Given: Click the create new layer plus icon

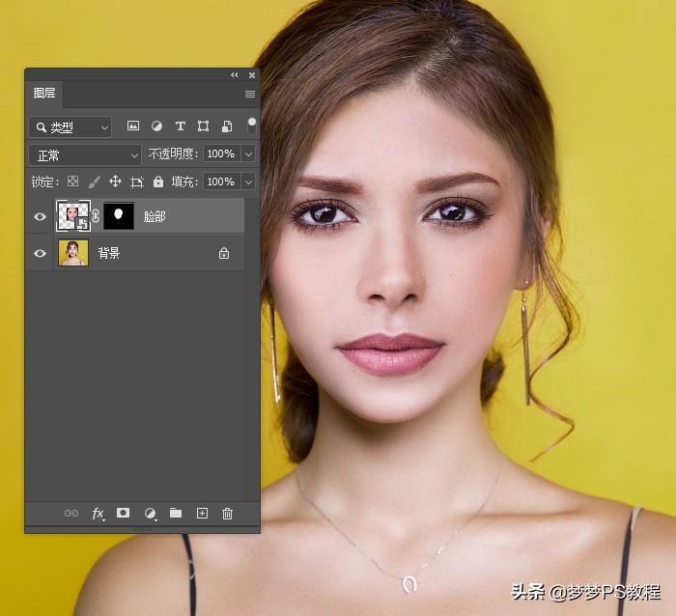Looking at the screenshot, I should point(202,514).
